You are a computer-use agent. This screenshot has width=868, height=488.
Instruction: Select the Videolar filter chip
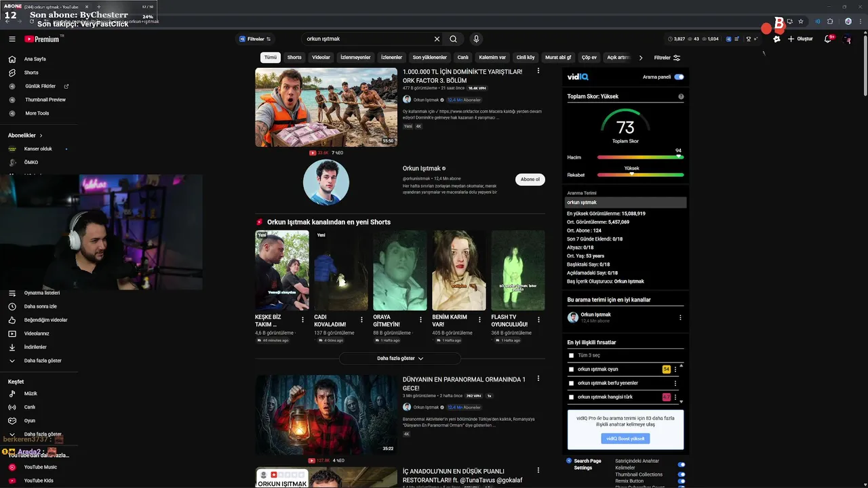(x=321, y=58)
